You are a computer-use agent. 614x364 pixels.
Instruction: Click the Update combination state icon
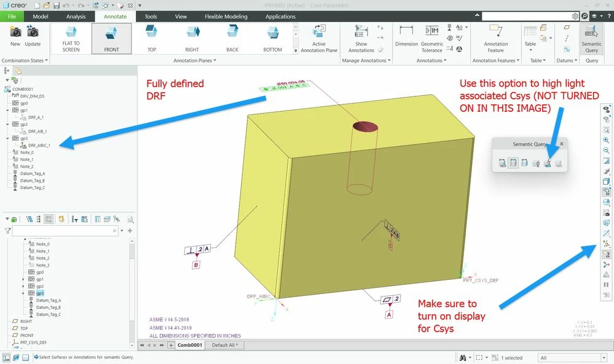[33, 36]
